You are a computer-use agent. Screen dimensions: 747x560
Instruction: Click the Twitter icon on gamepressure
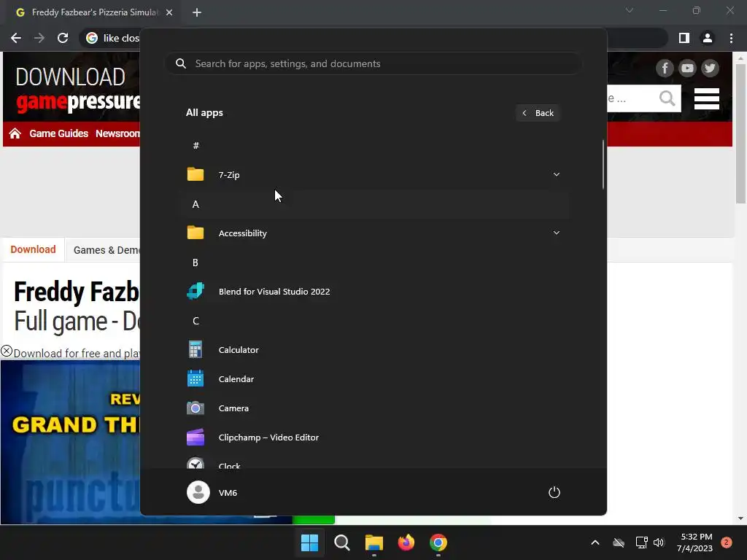point(710,68)
